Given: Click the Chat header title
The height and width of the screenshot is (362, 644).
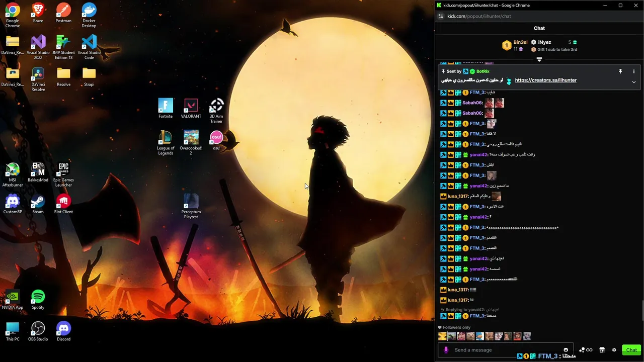Looking at the screenshot, I should click(539, 28).
